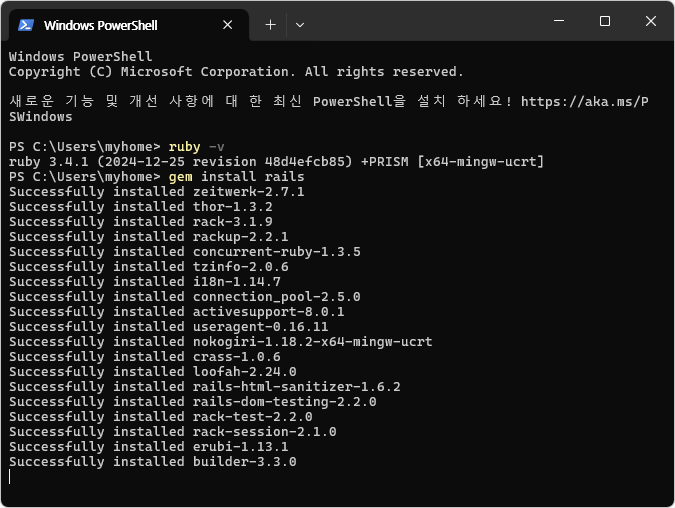Viewport: 675px width, 508px height.
Task: Click the builder-3.3.0 installed line
Action: 152,462
